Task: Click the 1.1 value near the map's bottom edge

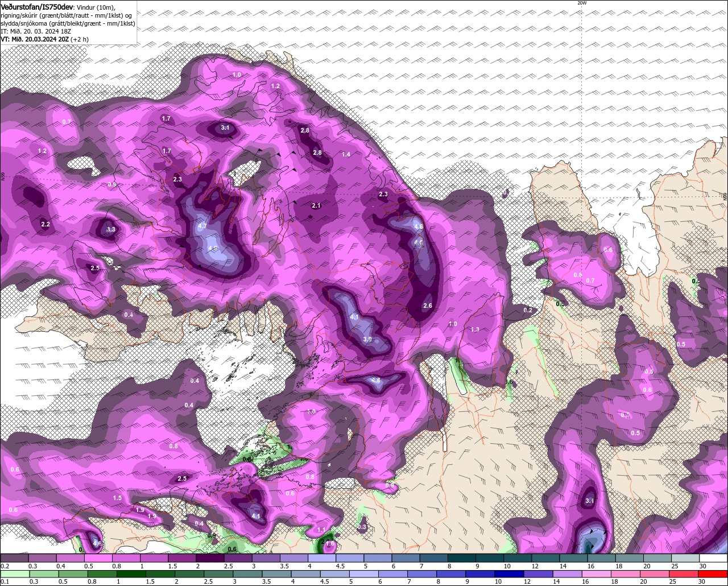Action: pos(321,530)
